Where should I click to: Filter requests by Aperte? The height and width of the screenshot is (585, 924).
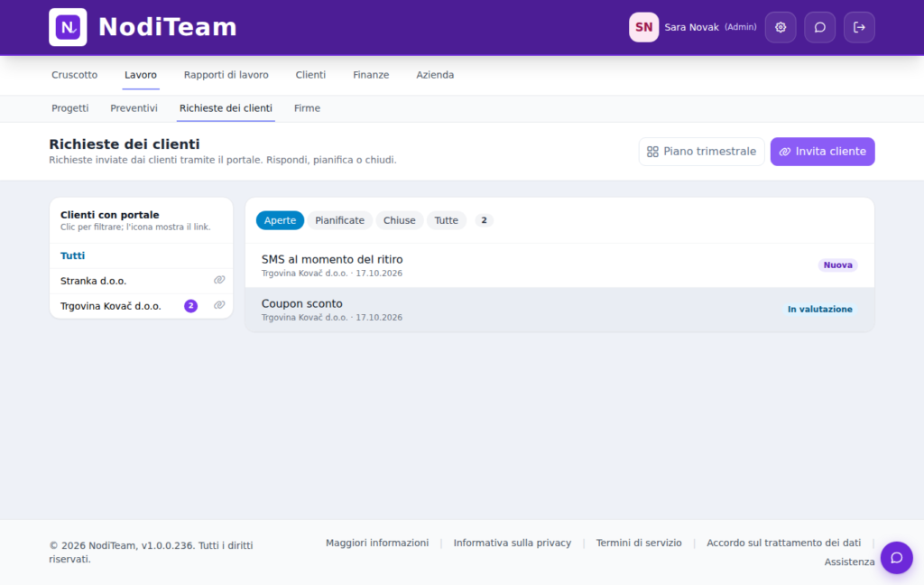[280, 220]
